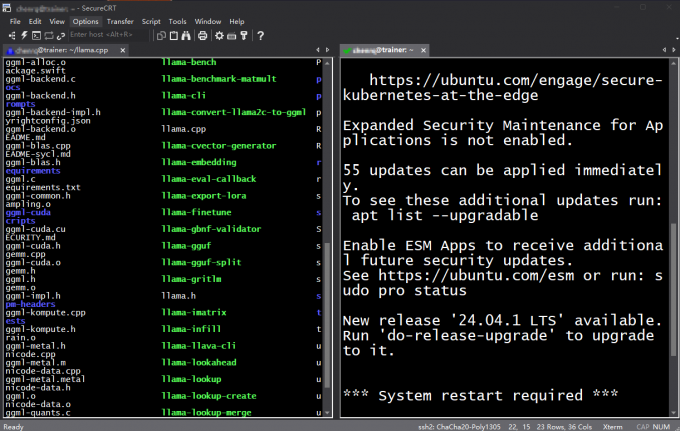Click the left terminal scrollbar thumb
Screen dimensions: 680x431
tap(327, 315)
